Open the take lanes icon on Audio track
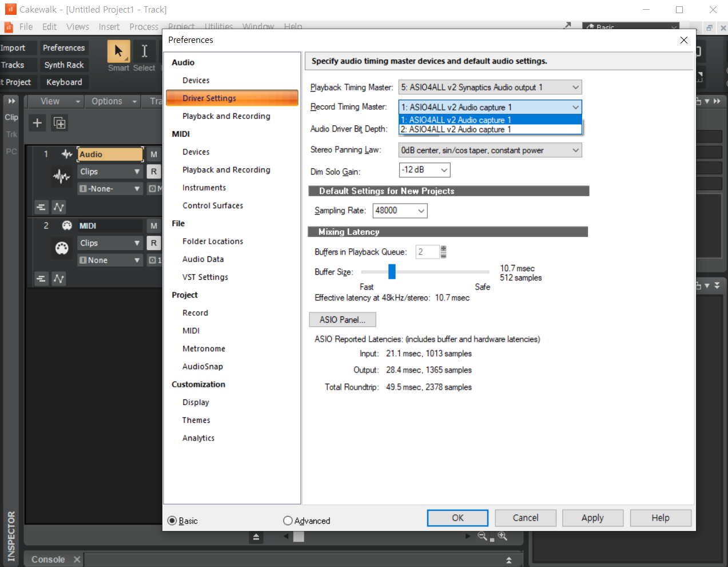Image resolution: width=728 pixels, height=567 pixels. coord(41,207)
